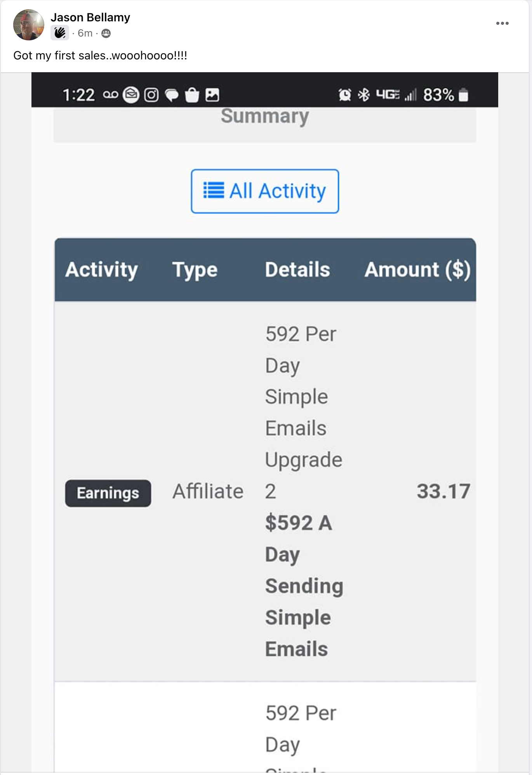The image size is (532, 775).
Task: Open Jason Bellamy's profile picture
Action: [x=29, y=25]
